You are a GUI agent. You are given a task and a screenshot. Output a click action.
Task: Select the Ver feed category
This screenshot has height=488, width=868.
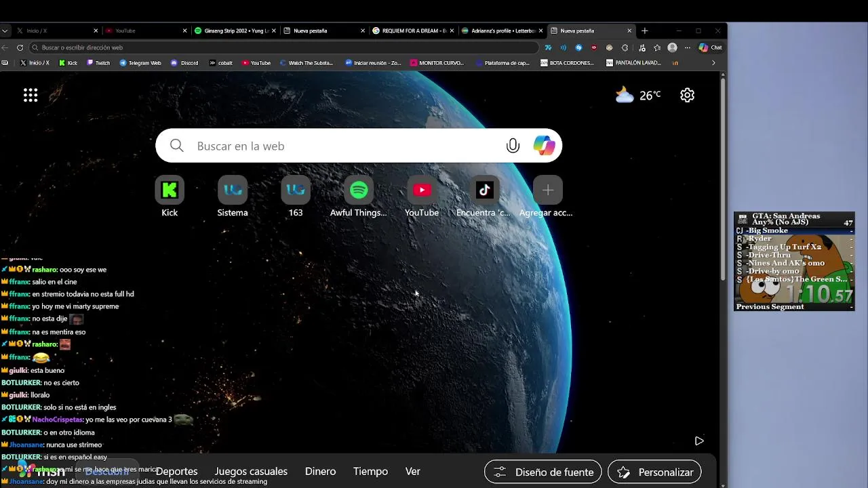[x=412, y=472]
